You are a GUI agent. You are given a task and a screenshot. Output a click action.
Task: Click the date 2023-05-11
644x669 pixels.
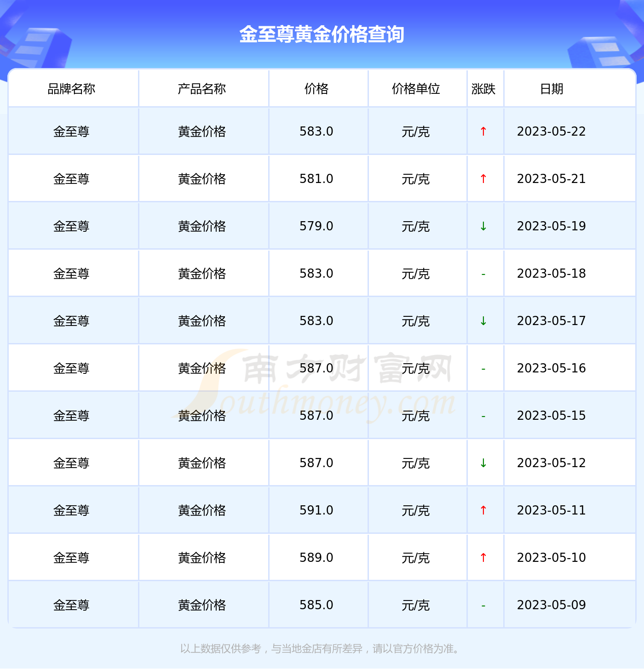click(552, 510)
